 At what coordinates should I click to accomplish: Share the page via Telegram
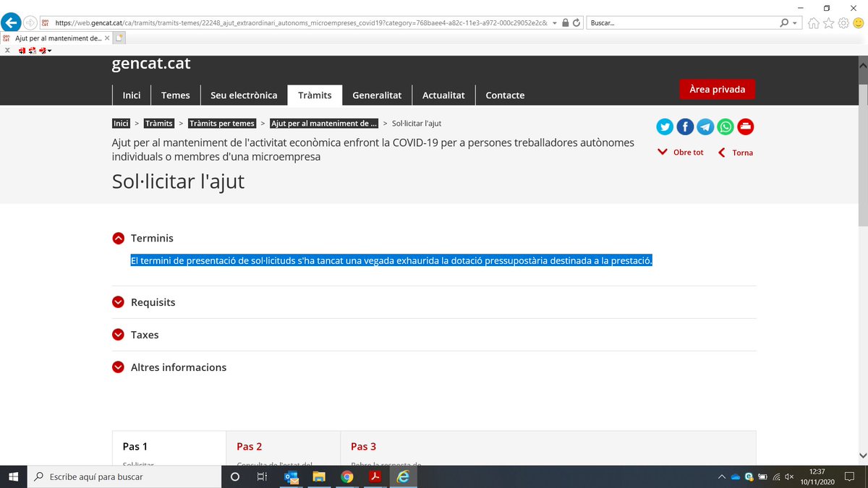pyautogui.click(x=705, y=127)
